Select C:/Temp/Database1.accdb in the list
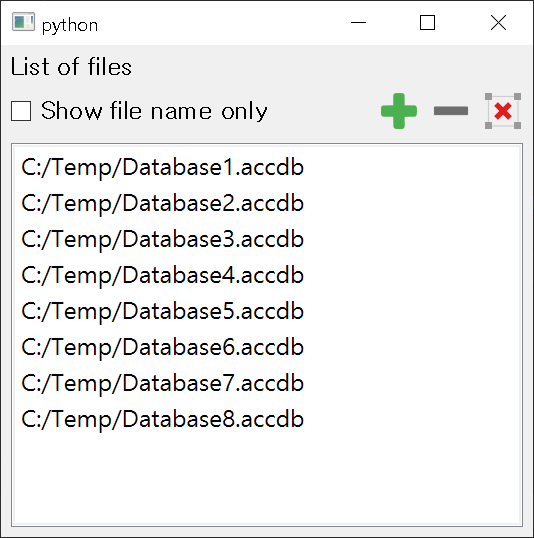Image resolution: width=534 pixels, height=538 pixels. (x=267, y=167)
